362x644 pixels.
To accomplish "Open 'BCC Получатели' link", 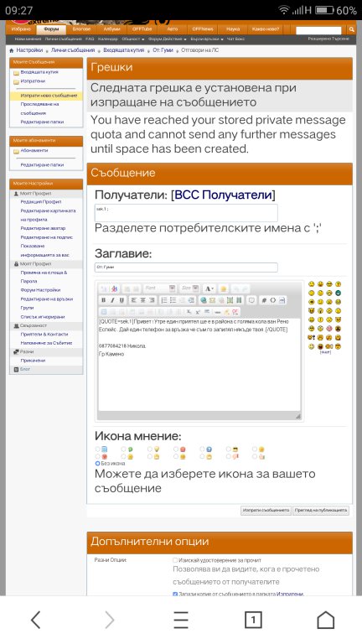I will pos(223,195).
